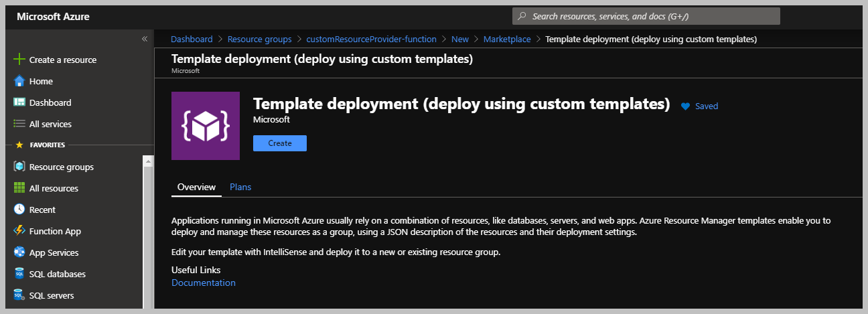Click the Function App lightning icon
The width and height of the screenshot is (868, 314).
tap(19, 231)
